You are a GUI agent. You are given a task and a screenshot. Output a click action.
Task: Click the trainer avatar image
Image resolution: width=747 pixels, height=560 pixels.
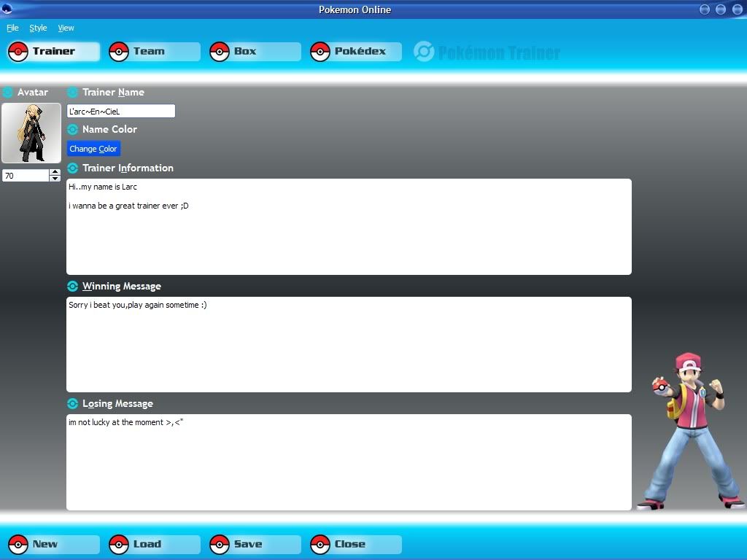31,133
